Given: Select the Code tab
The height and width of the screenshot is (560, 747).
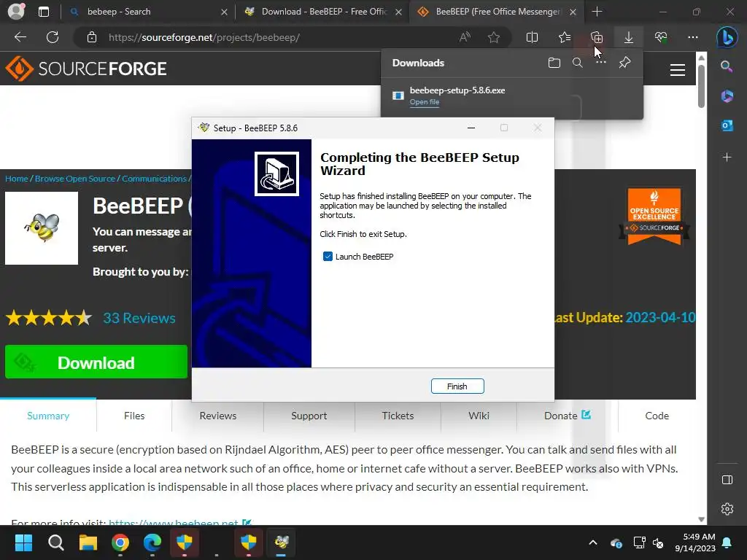Looking at the screenshot, I should [657, 416].
